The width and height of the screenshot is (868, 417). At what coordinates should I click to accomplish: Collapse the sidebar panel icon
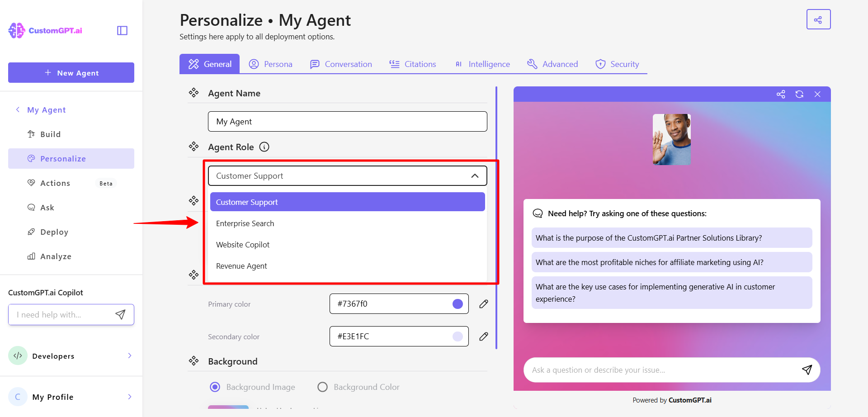click(x=122, y=30)
